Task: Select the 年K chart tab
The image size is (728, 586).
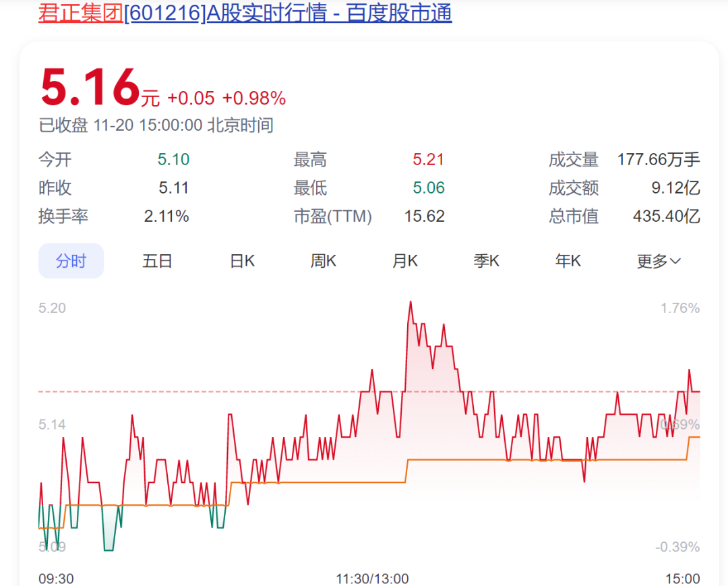Action: tap(568, 261)
